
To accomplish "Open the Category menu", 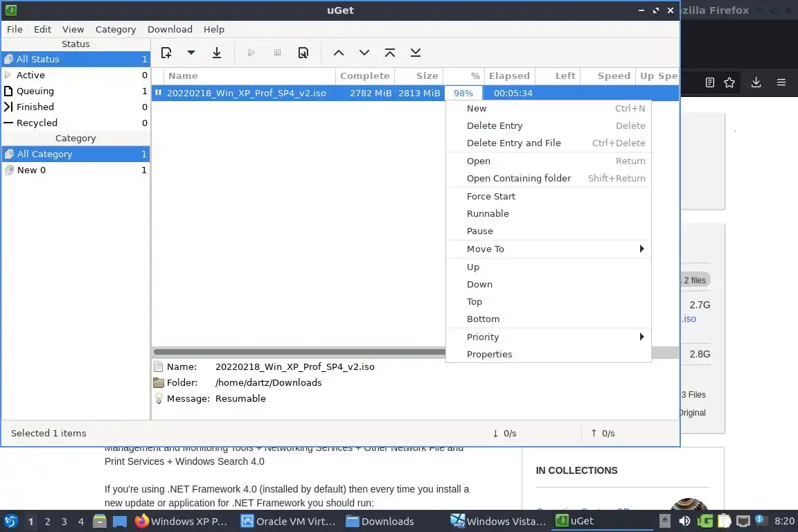I will (x=116, y=29).
